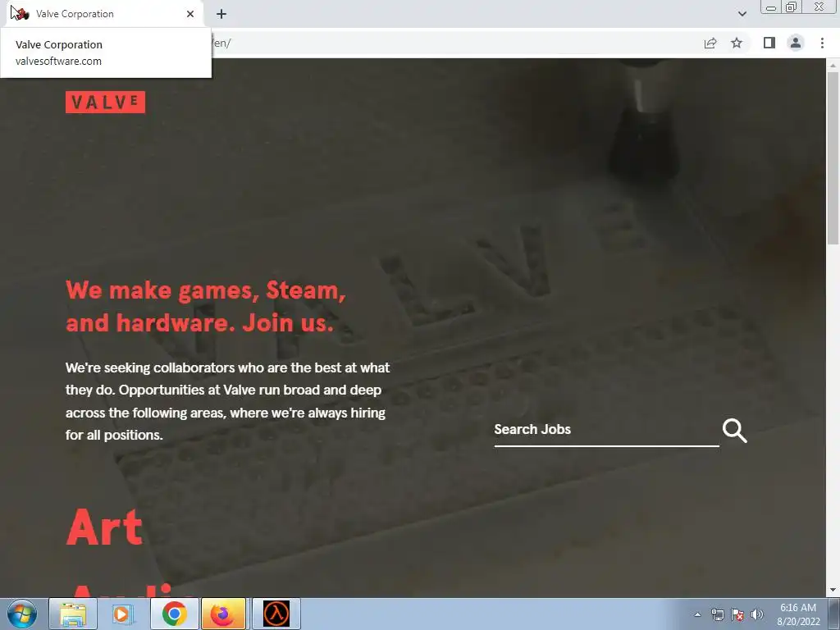Click the address bar URL text
The height and width of the screenshot is (630, 840).
pyautogui.click(x=221, y=43)
